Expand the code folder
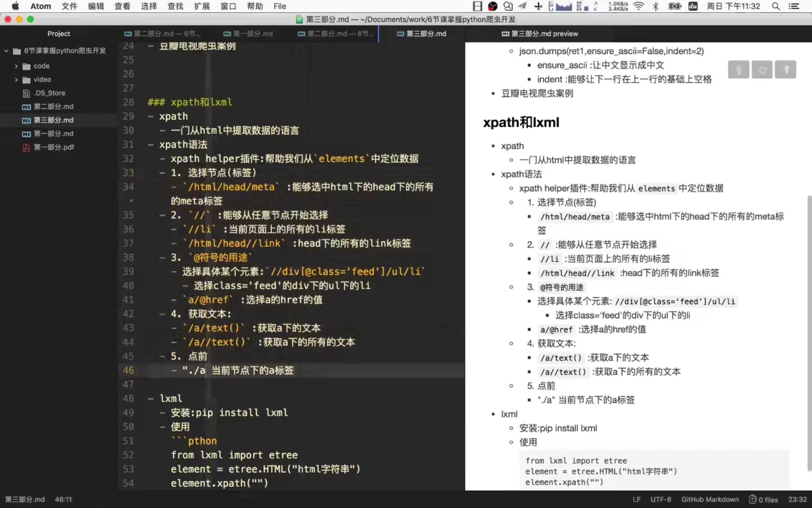 tap(16, 66)
